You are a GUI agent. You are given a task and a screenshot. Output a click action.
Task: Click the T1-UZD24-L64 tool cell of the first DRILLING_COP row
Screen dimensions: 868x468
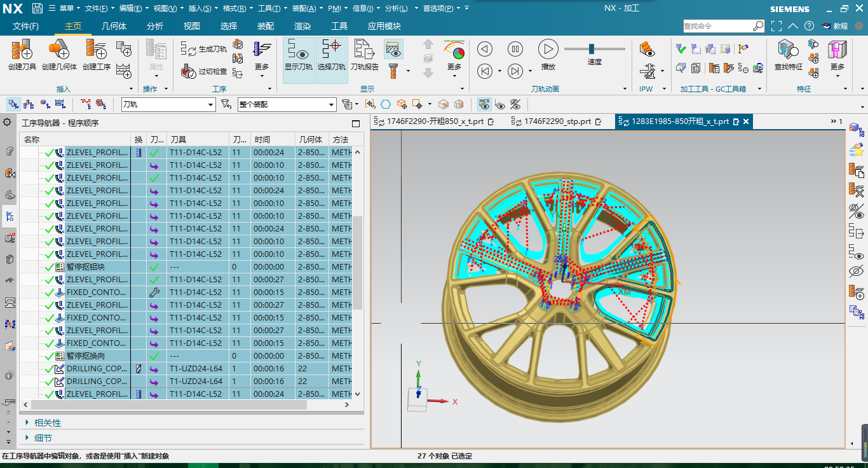198,369
